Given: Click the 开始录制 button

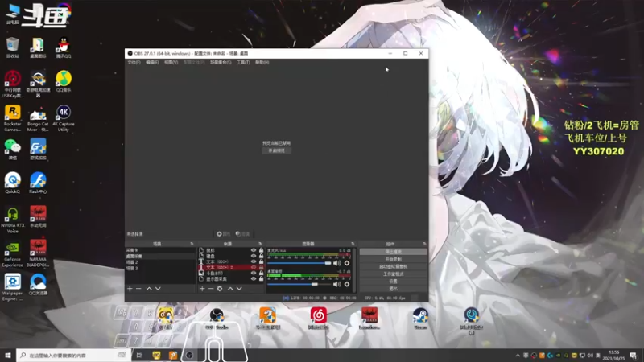Looking at the screenshot, I should [393, 259].
